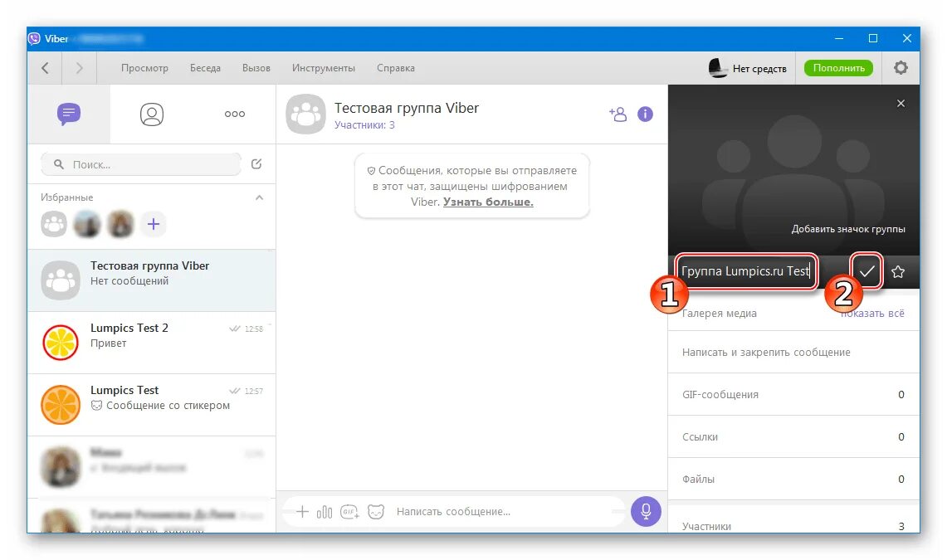Click the Lumpics Test orange avatar
This screenshot has width=947, height=560.
coord(61,404)
